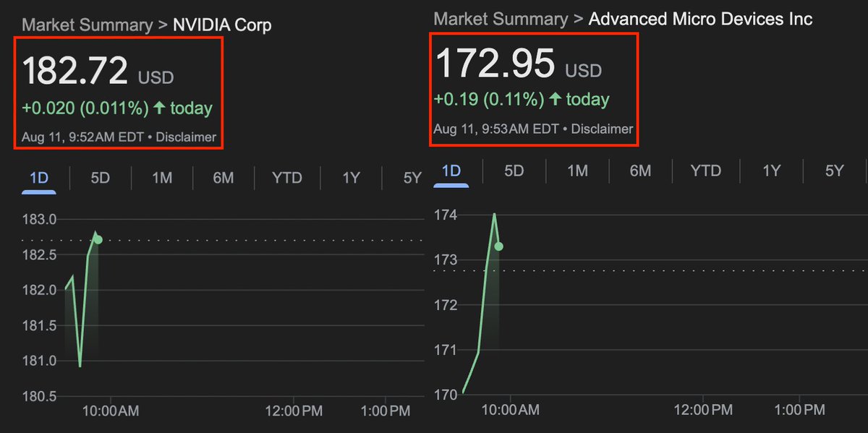This screenshot has height=433, width=868.
Task: Click the 171 axis label on AMD chart
Action: pos(446,350)
